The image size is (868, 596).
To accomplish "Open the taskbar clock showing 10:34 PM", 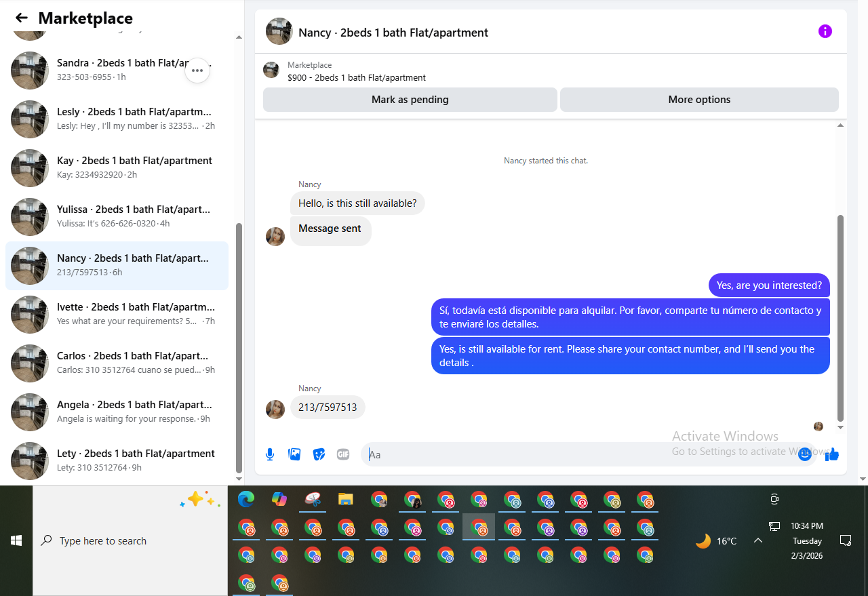I will point(807,540).
